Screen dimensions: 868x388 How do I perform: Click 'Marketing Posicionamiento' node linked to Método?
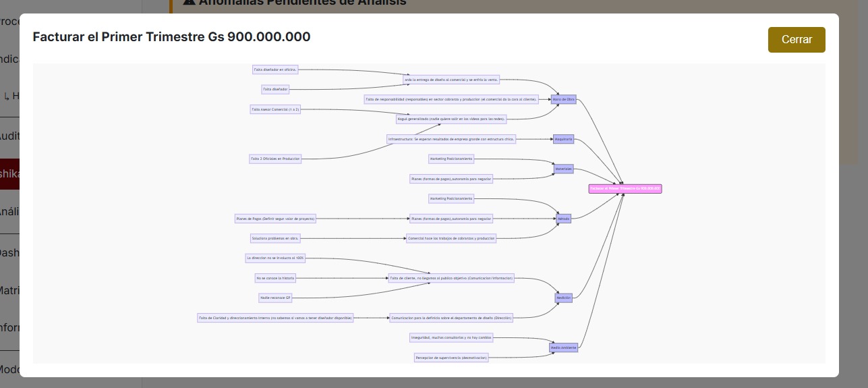[451, 198]
